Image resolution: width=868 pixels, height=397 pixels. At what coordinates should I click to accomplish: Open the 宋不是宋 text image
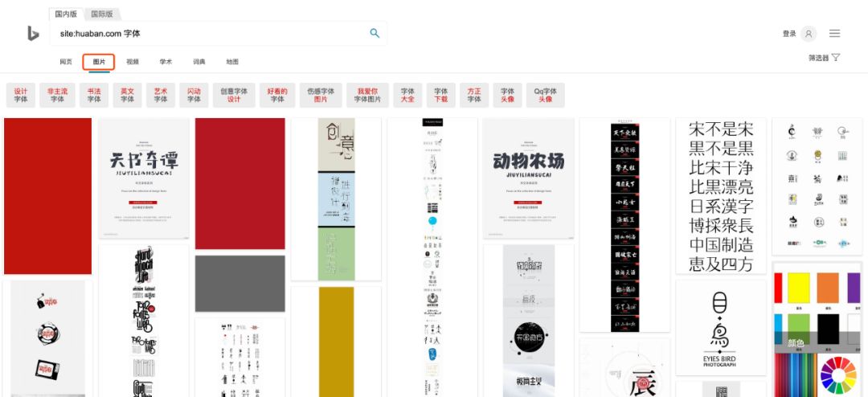(x=721, y=195)
